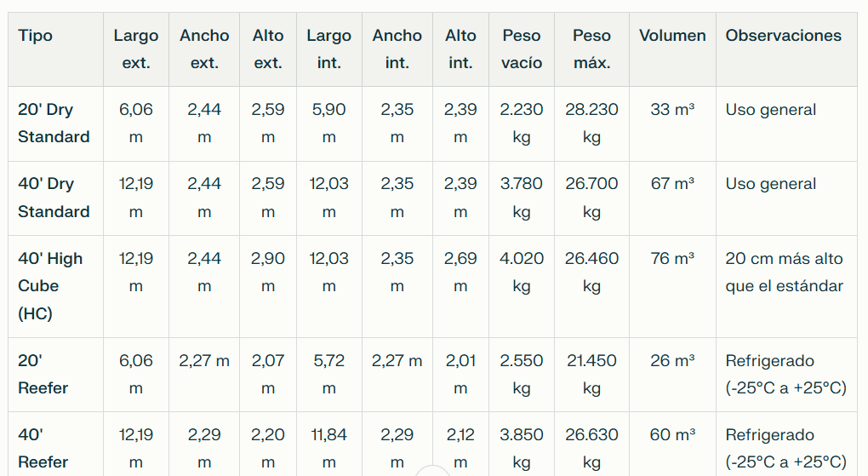The image size is (868, 476).
Task: Select the 40' Reefer row label
Action: [x=43, y=448]
